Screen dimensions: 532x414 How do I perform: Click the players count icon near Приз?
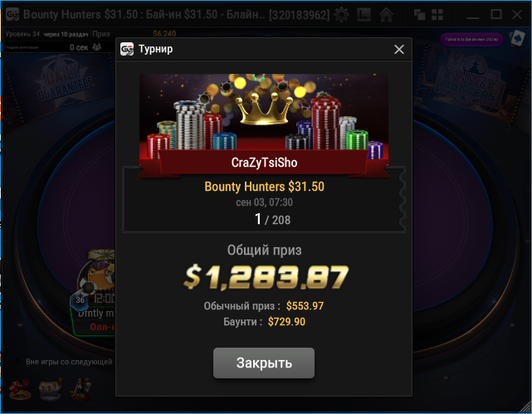(97, 47)
